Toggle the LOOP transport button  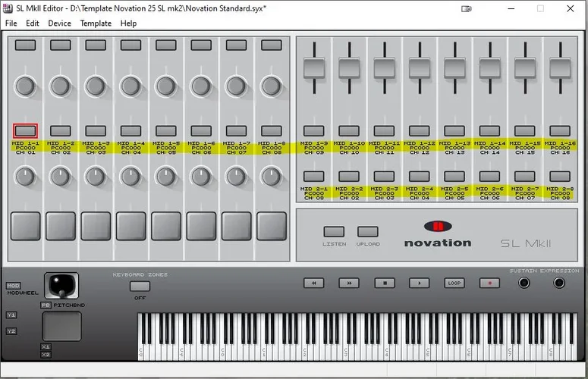454,283
